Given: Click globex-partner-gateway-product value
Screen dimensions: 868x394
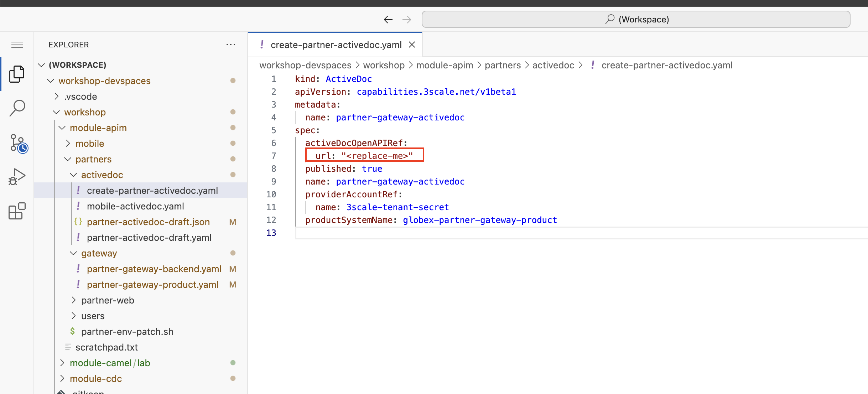Looking at the screenshot, I should pos(480,220).
